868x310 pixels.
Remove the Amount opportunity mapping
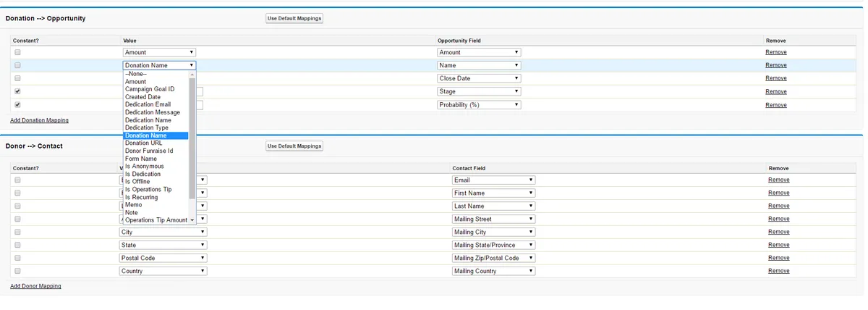(x=776, y=52)
